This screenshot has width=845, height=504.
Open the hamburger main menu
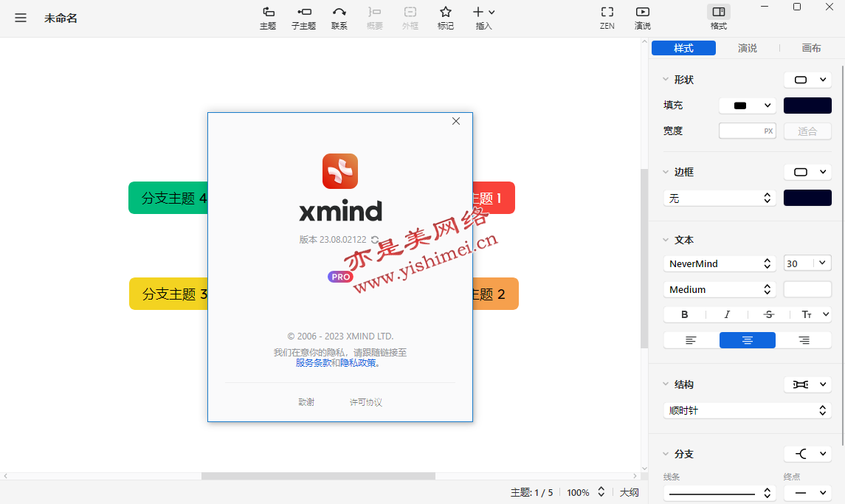click(x=21, y=18)
